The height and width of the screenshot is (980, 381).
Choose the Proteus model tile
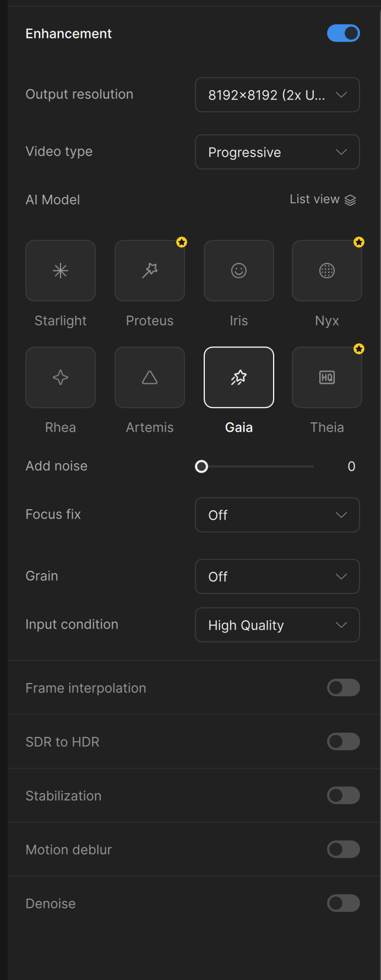tap(150, 271)
